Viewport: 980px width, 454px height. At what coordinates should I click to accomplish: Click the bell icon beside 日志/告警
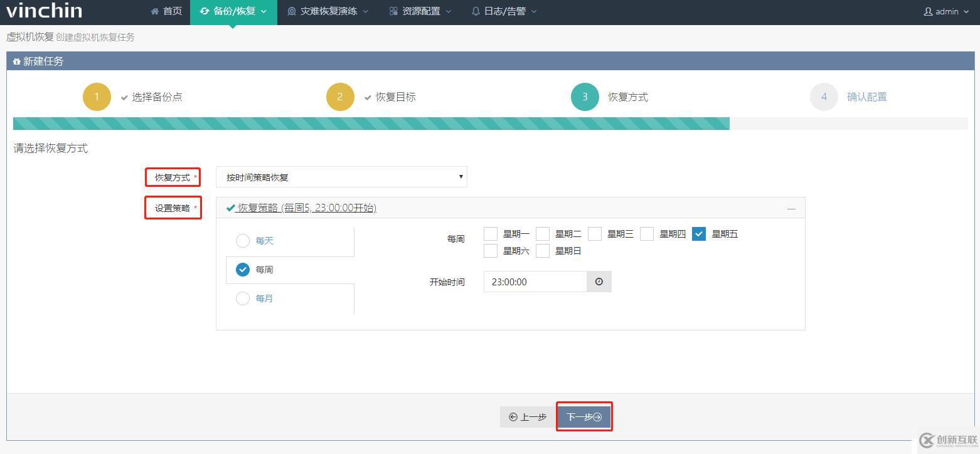point(476,11)
